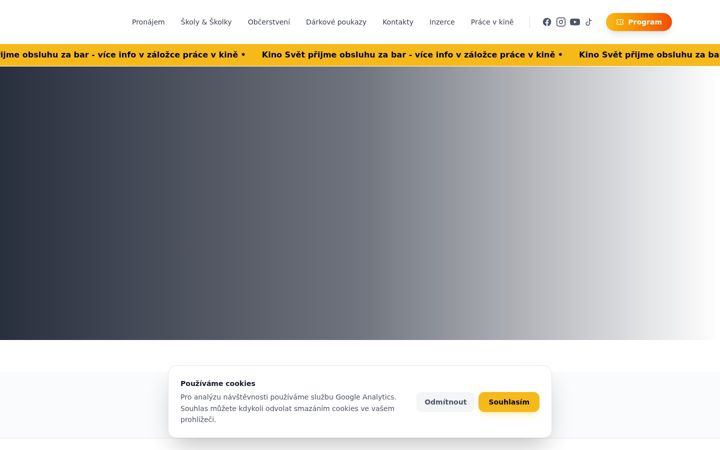This screenshot has height=450, width=720.
Task: Go to Školy & Školky page
Action: point(206,22)
